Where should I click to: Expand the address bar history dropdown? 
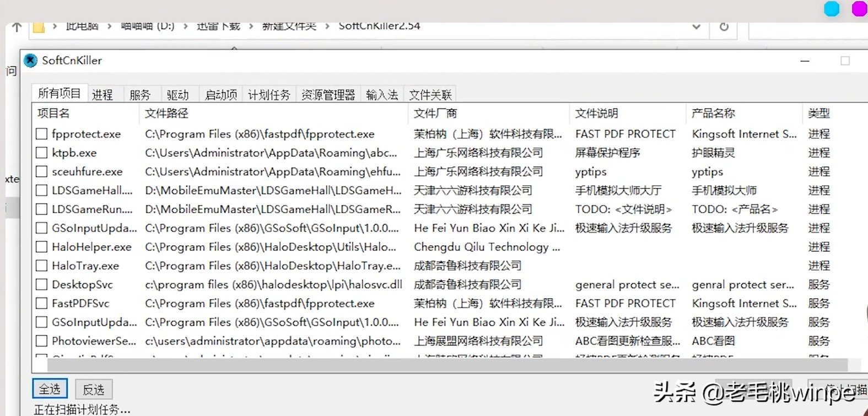696,27
